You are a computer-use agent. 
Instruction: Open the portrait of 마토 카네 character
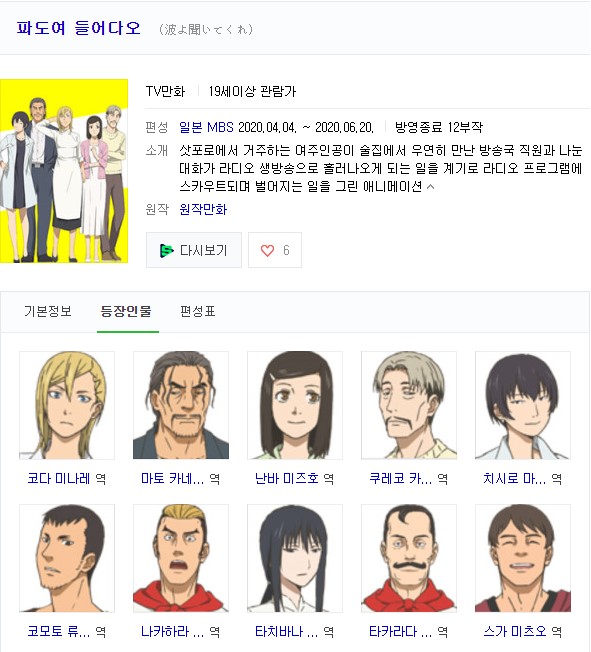tap(181, 405)
